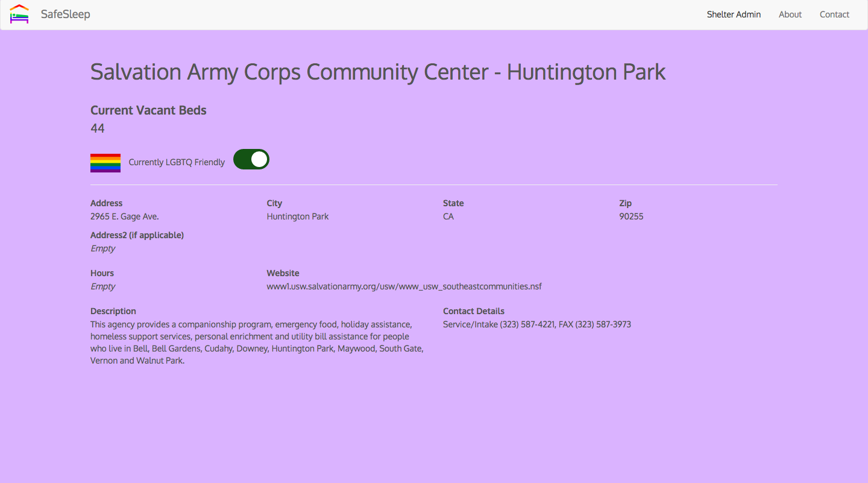Click the Service/Intake phone contact details
This screenshot has height=483, width=868.
pyautogui.click(x=537, y=324)
